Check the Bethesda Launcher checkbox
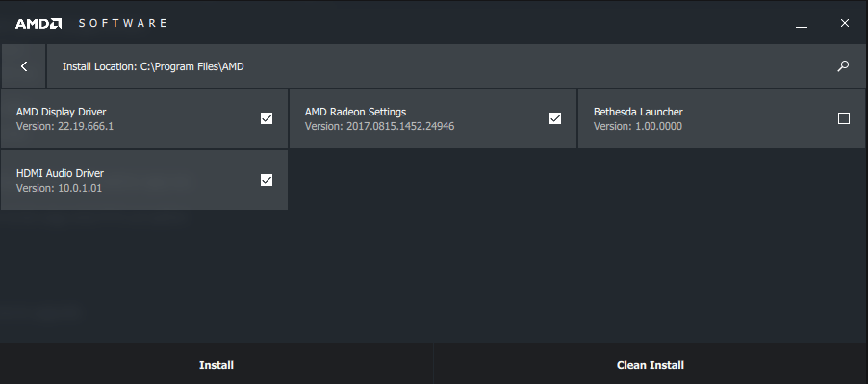 (x=844, y=118)
